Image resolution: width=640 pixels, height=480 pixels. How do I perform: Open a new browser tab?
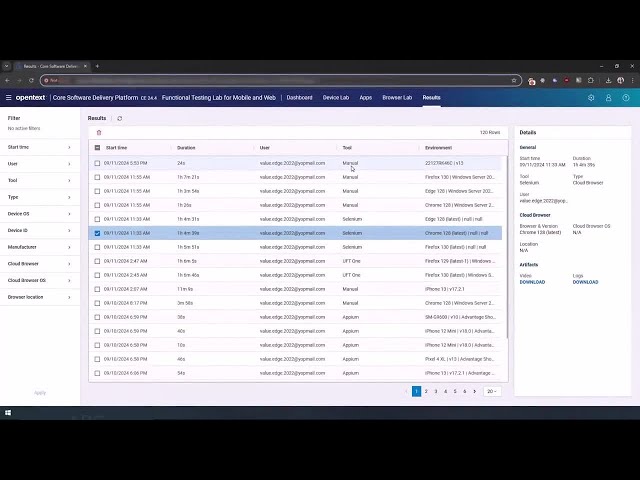[x=97, y=66]
